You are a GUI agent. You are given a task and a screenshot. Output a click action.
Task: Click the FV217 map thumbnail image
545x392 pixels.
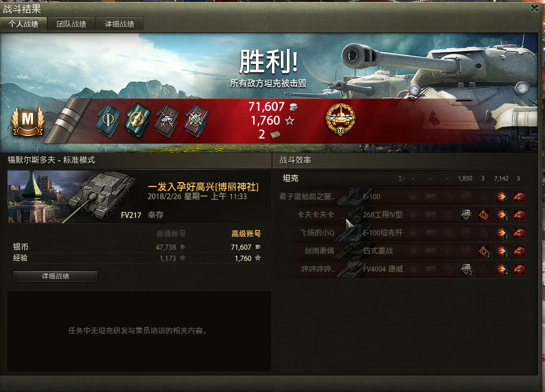(73, 197)
